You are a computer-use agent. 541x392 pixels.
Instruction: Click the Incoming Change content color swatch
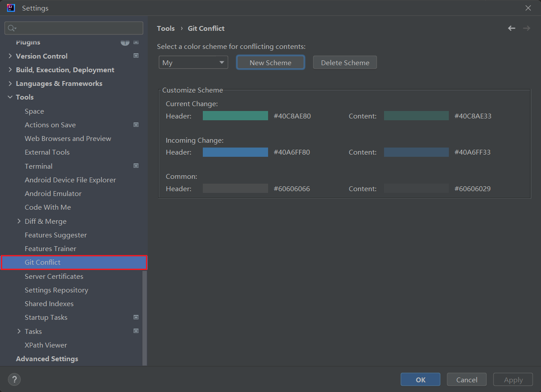[416, 152]
